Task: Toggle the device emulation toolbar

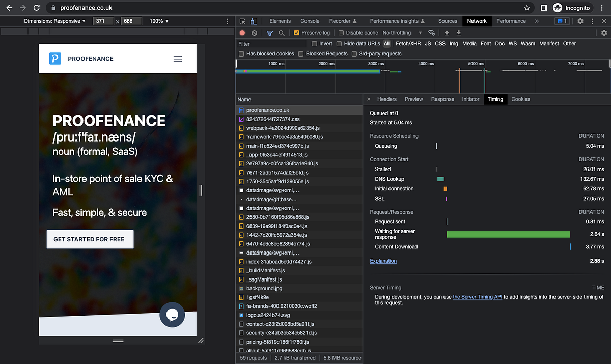Action: pyautogui.click(x=253, y=21)
